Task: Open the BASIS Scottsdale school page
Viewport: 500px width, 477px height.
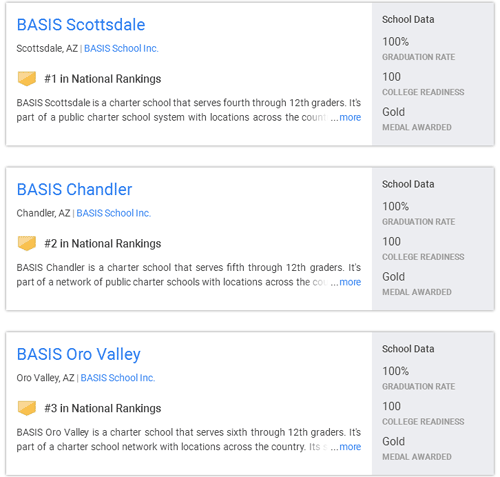Action: 81,25
